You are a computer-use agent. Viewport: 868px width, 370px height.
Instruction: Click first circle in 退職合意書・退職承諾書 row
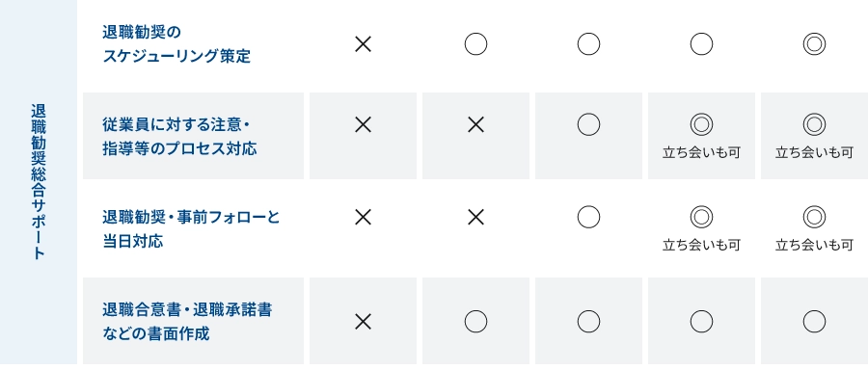pos(475,321)
